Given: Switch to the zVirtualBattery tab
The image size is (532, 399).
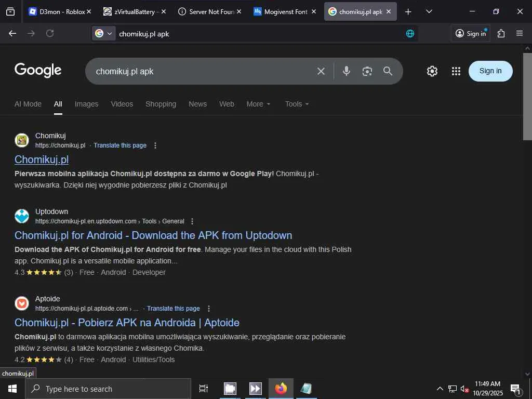Looking at the screenshot, I should pos(135,11).
